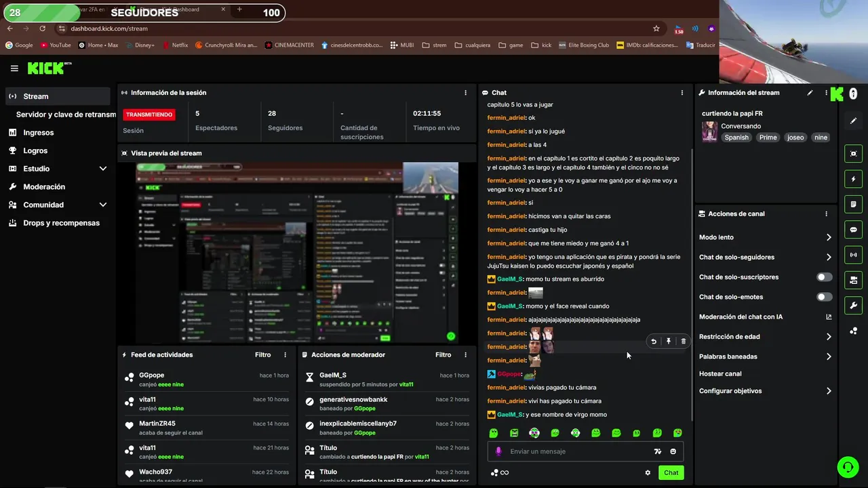Open the green support headset button
This screenshot has width=868, height=488.
point(848,467)
